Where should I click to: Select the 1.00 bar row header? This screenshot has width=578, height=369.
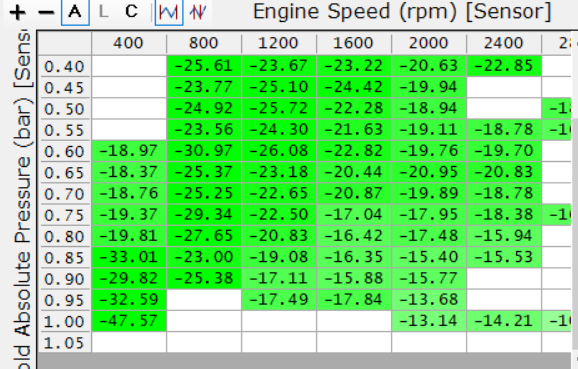coord(65,321)
